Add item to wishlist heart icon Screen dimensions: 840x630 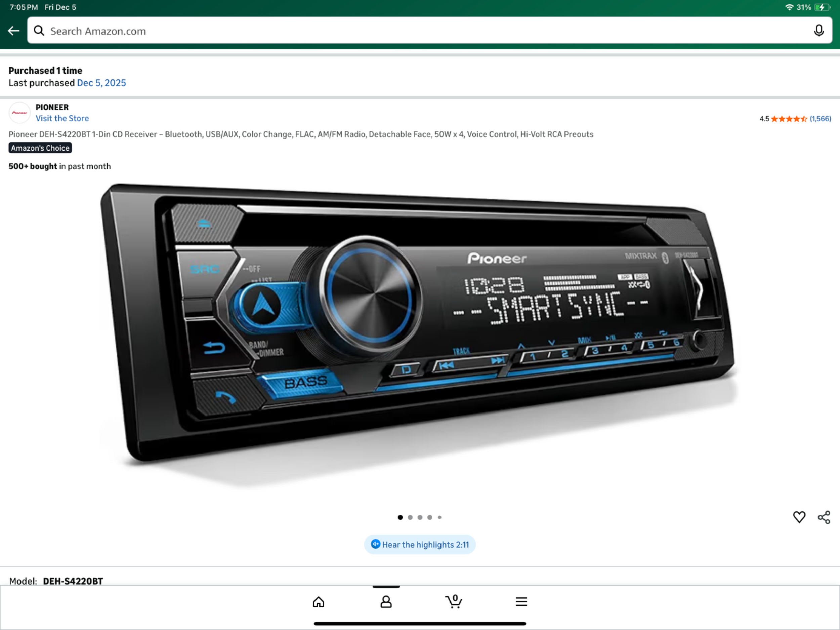799,517
